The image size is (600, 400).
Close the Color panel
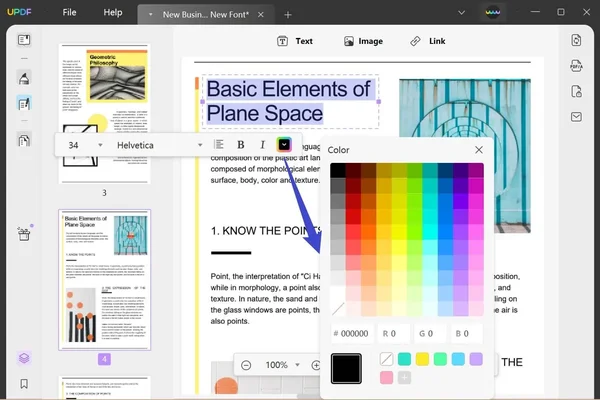click(479, 150)
